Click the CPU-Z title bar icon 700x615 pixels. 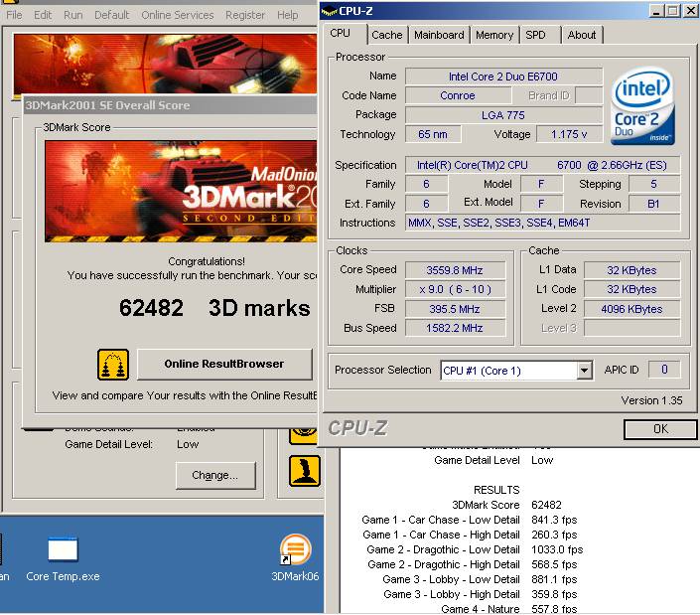tap(329, 11)
